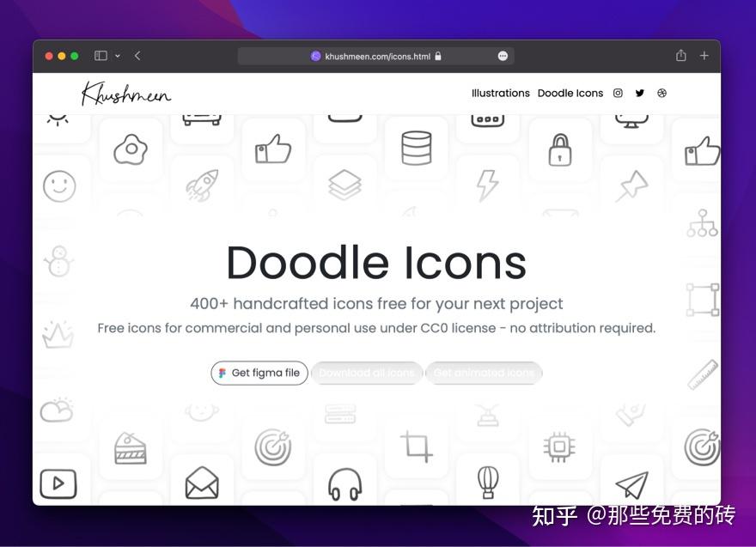756x547 pixels.
Task: Click the Get figma file button
Action: point(259,373)
